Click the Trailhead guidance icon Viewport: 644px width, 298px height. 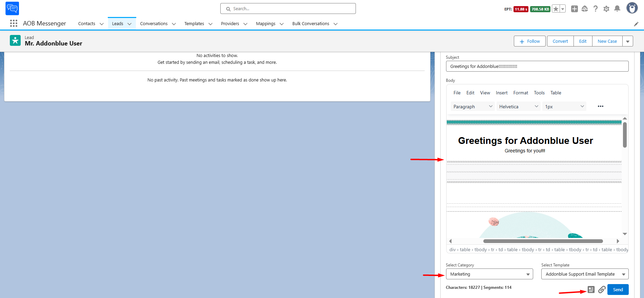(585, 9)
